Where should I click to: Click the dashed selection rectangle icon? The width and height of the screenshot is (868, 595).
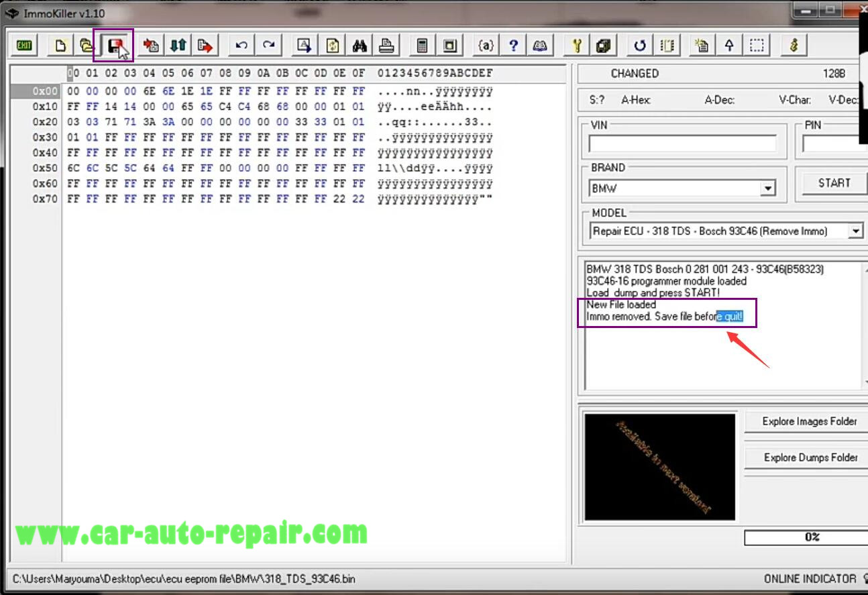tap(757, 46)
